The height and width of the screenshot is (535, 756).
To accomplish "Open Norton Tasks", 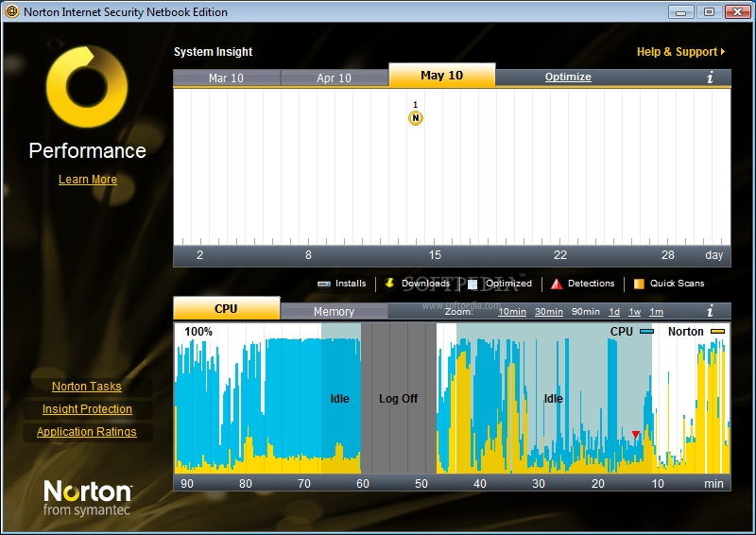I will coord(87,387).
